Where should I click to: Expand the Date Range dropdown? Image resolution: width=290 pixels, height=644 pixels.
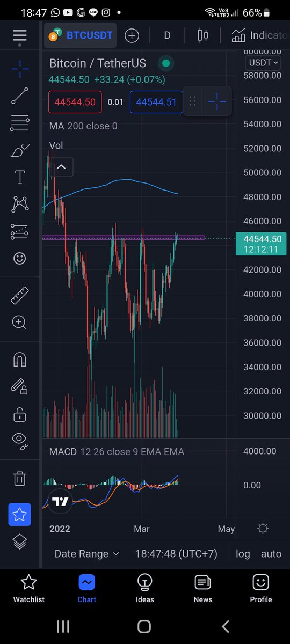[x=86, y=554]
